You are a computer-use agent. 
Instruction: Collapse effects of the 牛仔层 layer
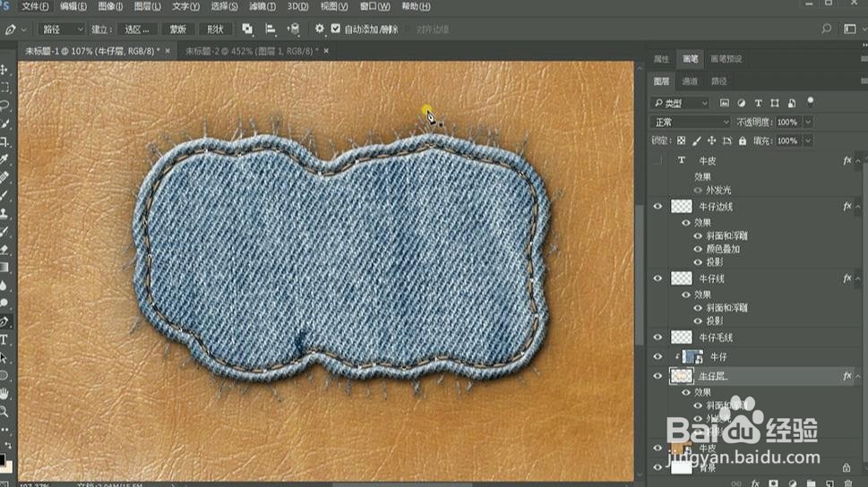pyautogui.click(x=858, y=376)
